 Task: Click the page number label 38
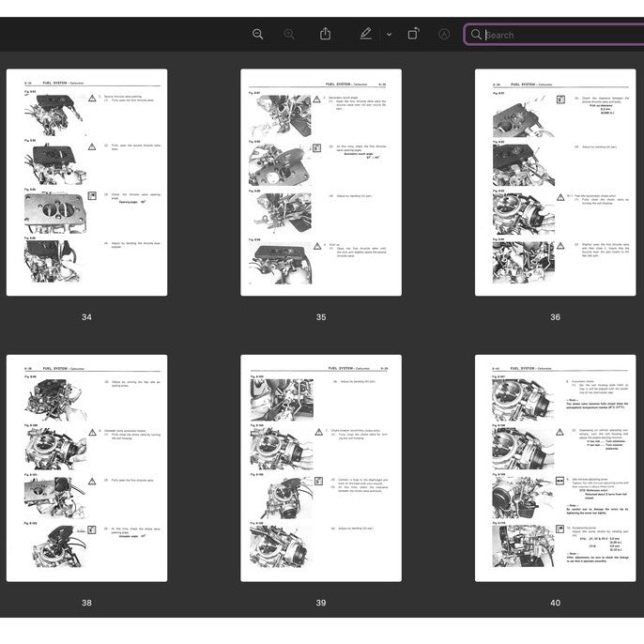pos(86,603)
